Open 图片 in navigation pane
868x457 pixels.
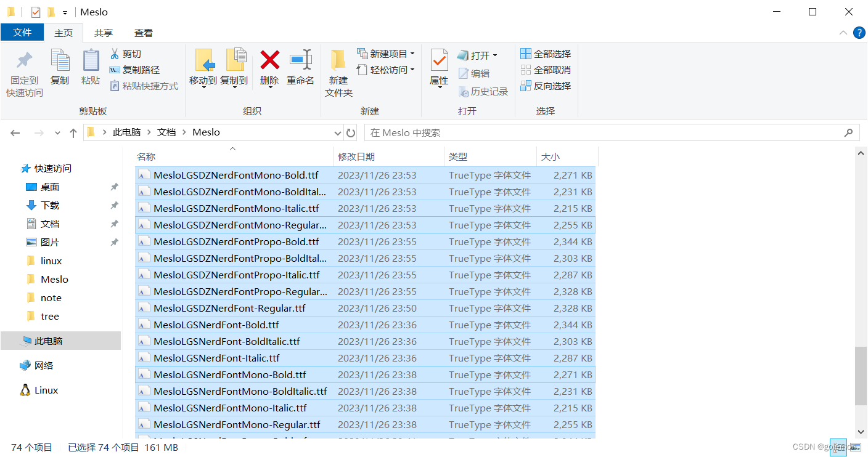50,242
